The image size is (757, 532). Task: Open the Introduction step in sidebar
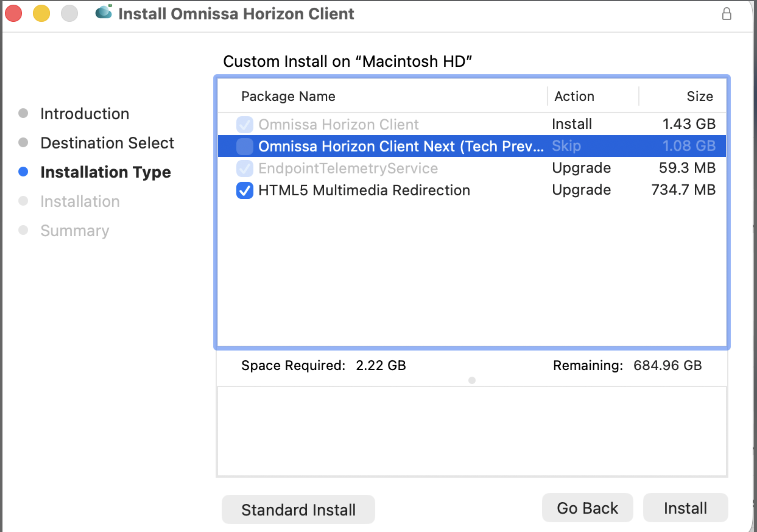[85, 114]
